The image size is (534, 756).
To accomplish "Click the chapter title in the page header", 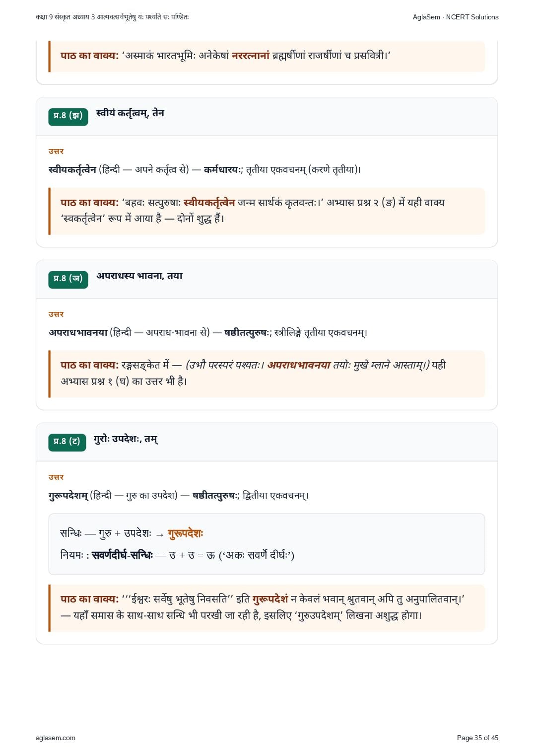I will pyautogui.click(x=112, y=17).
